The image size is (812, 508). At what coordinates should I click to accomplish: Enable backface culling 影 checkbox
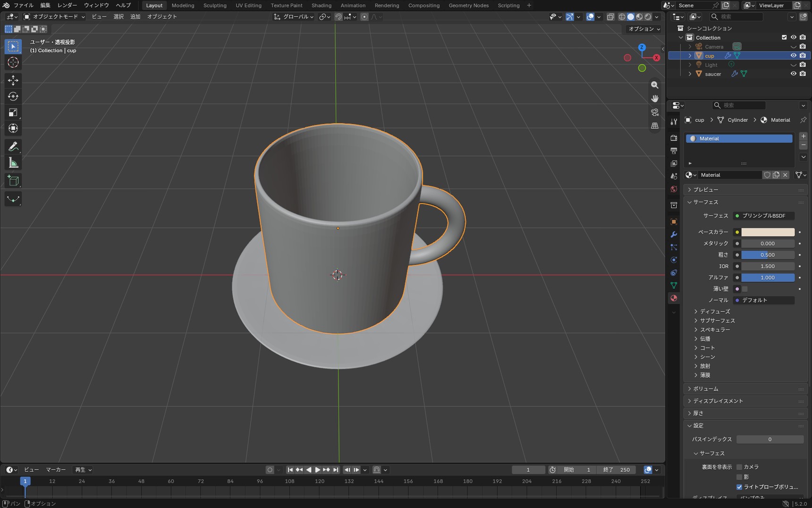739,477
